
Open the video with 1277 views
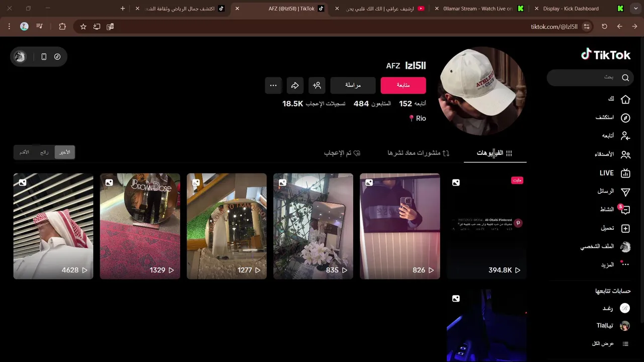click(x=226, y=226)
